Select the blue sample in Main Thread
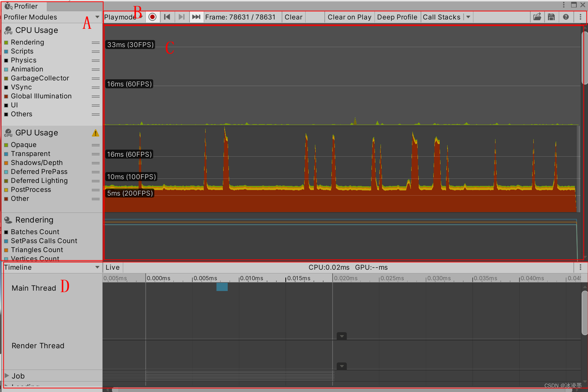 tap(222, 287)
